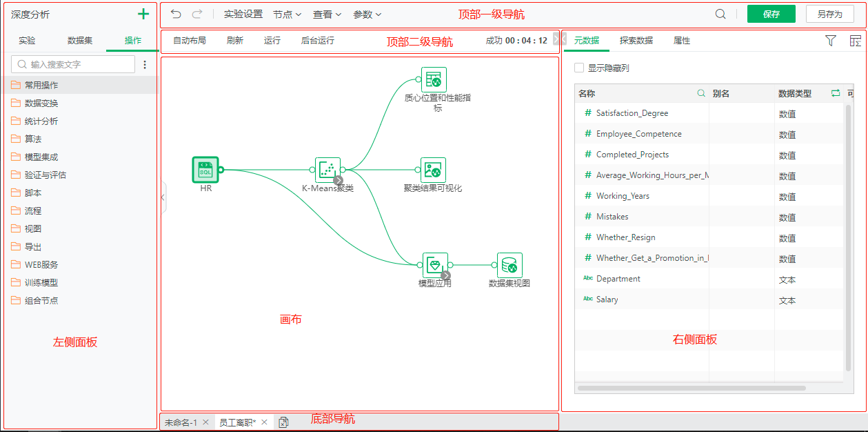Switch to the 实验 tab

(28, 41)
